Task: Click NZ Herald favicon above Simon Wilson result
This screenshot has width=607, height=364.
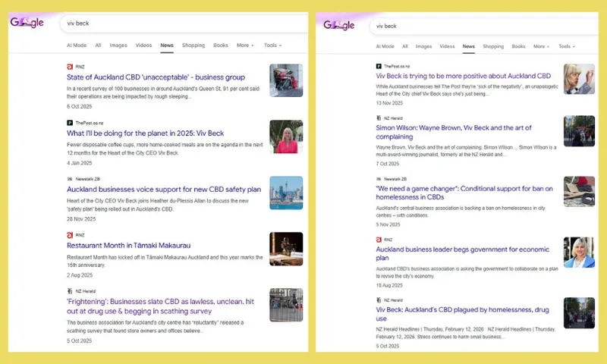Action: [379, 118]
